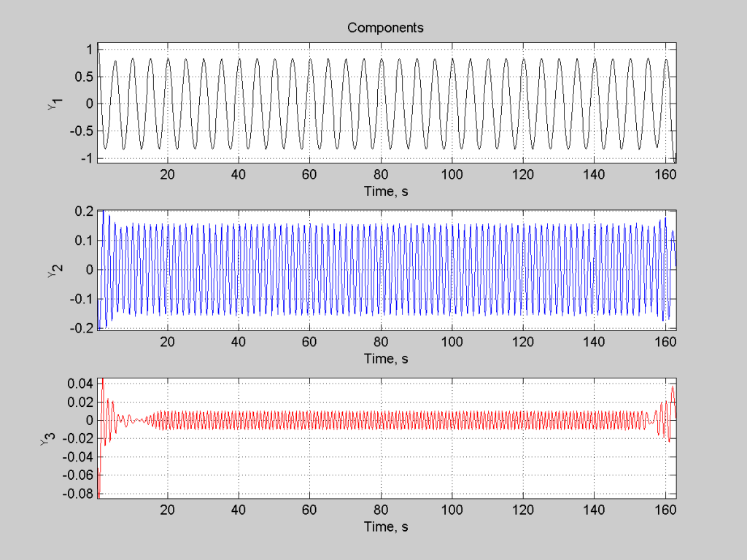
Task: Click the "Time, s" label under the bottom plot
Action: pyautogui.click(x=385, y=526)
